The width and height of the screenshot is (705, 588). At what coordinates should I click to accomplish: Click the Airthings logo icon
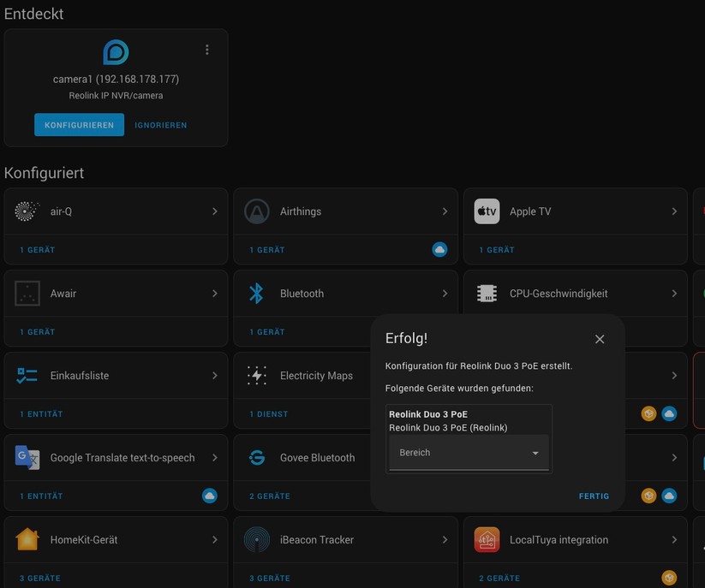point(256,211)
